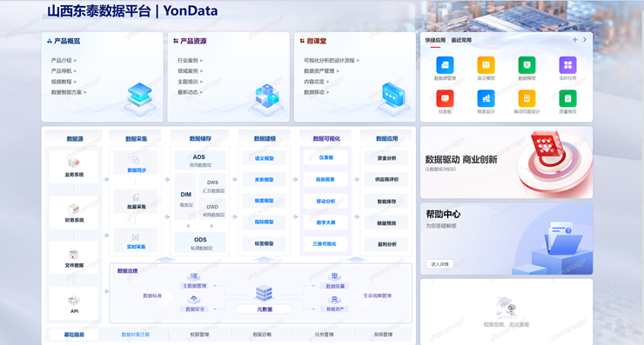Open 指标模型 under 数据建模
Screen dimensions: 644x345
[264, 222]
